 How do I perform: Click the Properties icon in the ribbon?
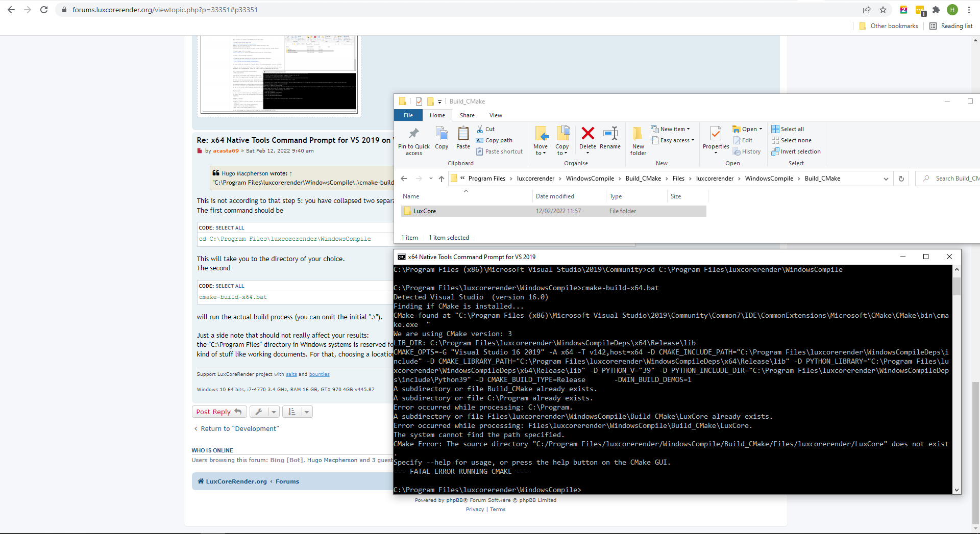click(716, 134)
